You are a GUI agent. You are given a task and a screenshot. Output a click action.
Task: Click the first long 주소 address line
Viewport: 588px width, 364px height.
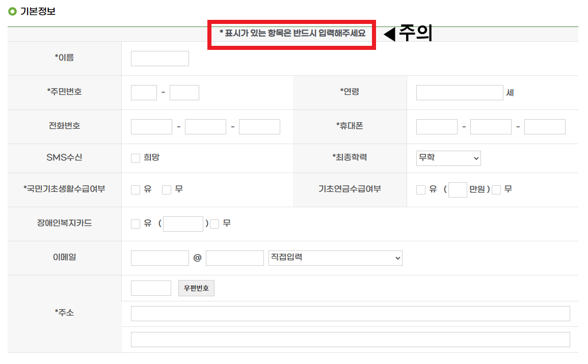350,313
